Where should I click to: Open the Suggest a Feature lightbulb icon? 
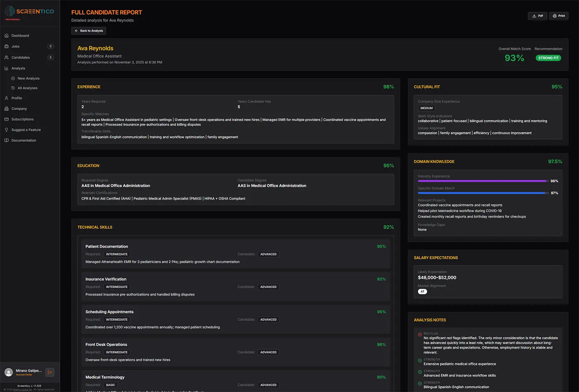coord(6,129)
